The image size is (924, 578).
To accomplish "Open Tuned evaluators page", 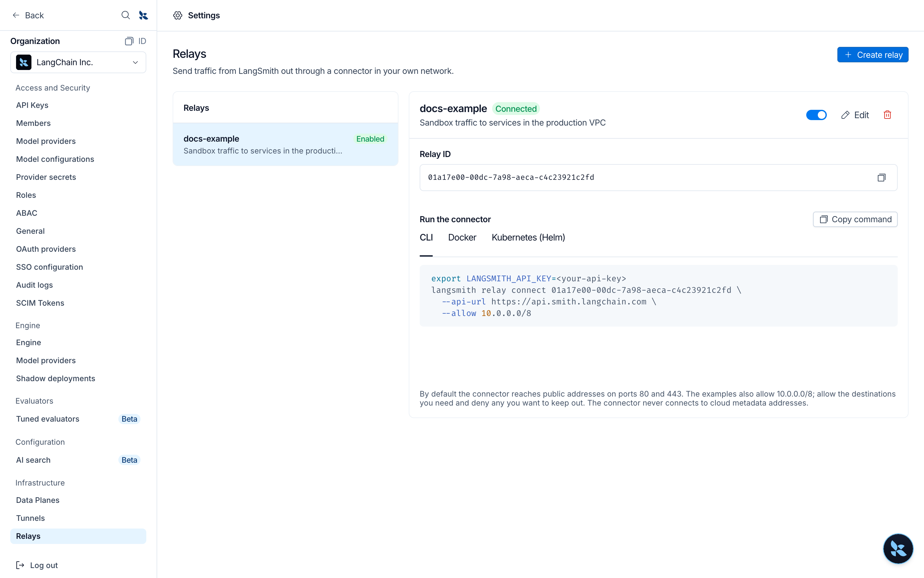I will tap(78, 419).
